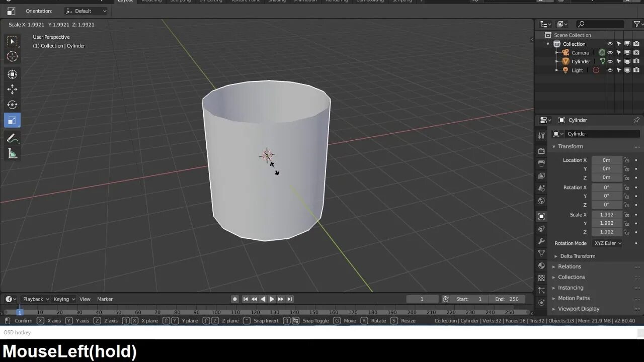Collapse the Transform panel
Viewport: 644px width, 362px height.
(x=570, y=146)
